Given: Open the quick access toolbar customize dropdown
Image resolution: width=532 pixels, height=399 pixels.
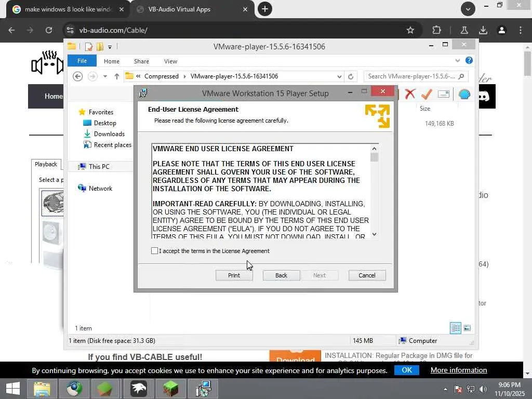Looking at the screenshot, I should tap(110, 47).
